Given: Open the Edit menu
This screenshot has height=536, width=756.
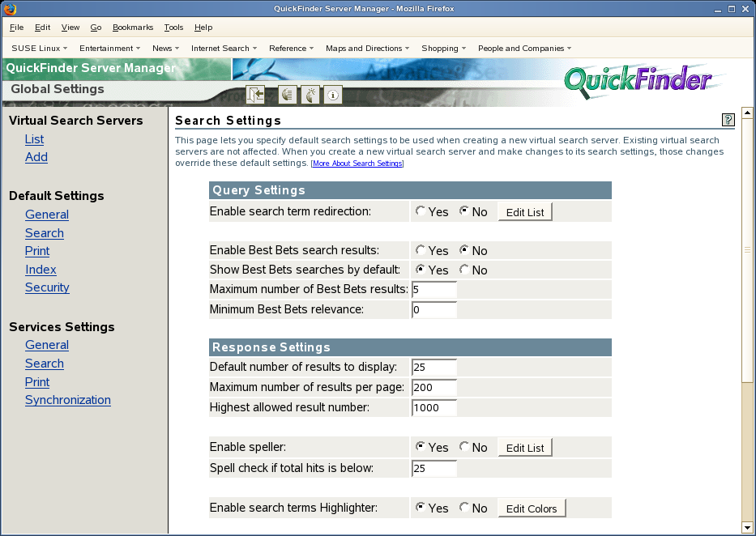Looking at the screenshot, I should point(42,28).
